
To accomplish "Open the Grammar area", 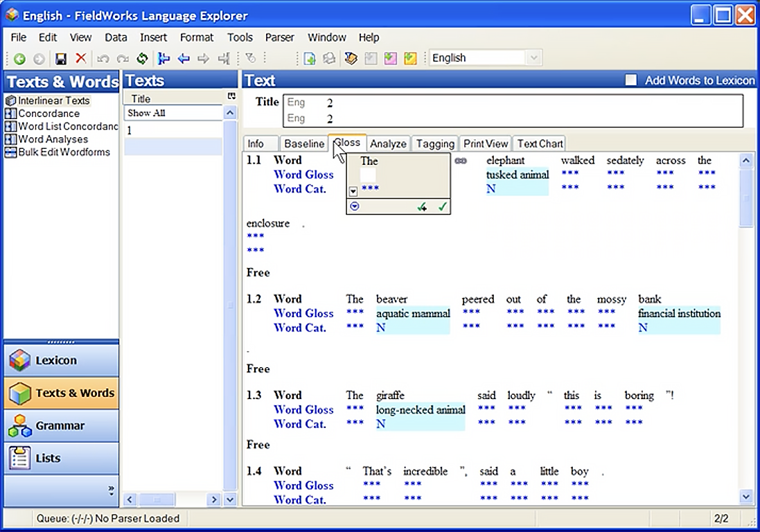I will pyautogui.click(x=61, y=425).
